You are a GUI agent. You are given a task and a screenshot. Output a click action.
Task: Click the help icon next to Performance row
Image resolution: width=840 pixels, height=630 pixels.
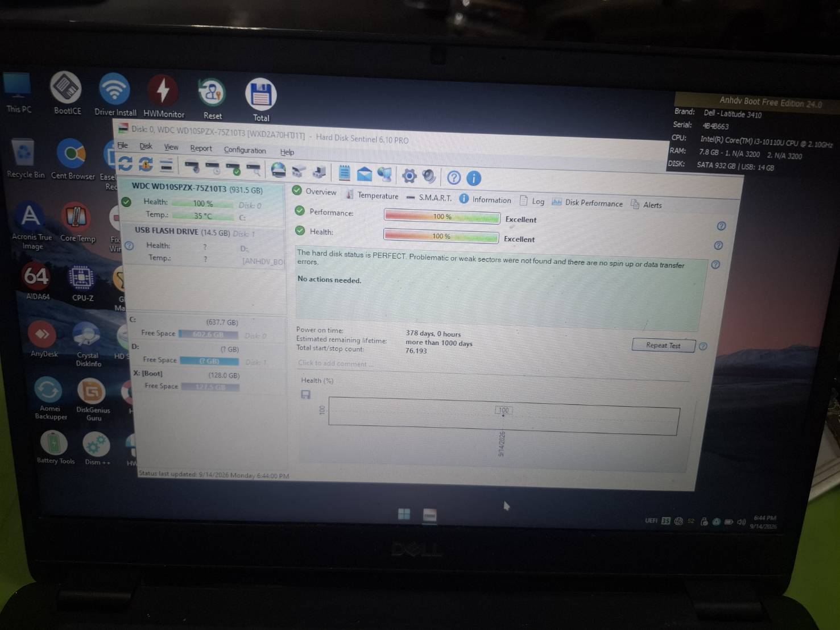coord(721,226)
